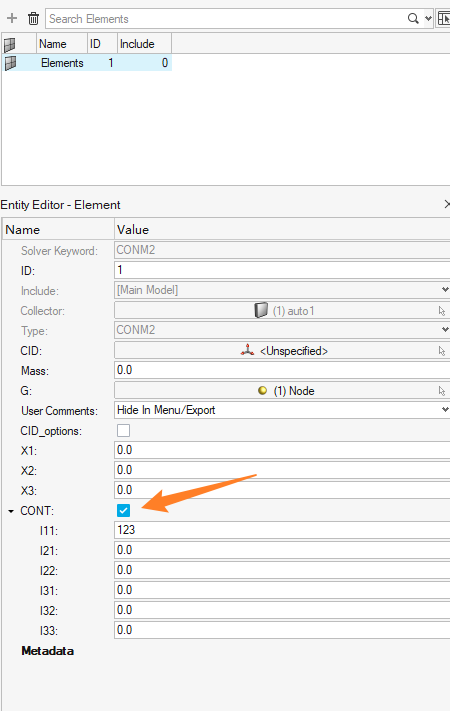Uncheck the CONT checkbox

(123, 510)
